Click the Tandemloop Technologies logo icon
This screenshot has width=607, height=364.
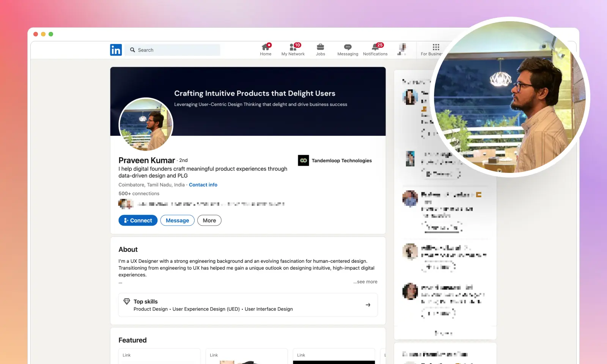click(303, 160)
